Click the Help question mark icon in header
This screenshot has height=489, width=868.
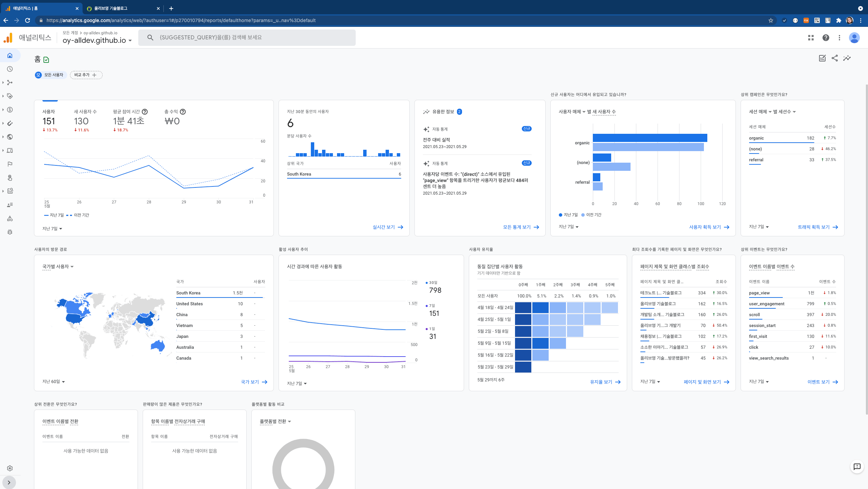click(x=826, y=38)
